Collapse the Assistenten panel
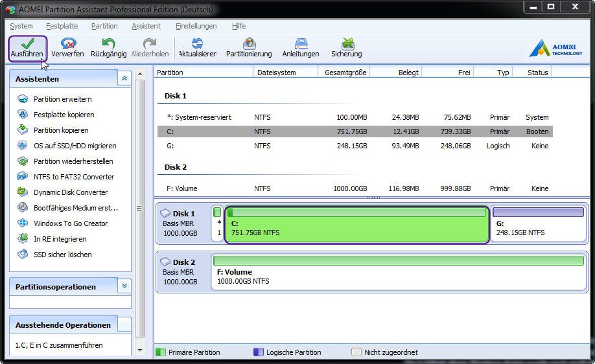 pos(124,78)
